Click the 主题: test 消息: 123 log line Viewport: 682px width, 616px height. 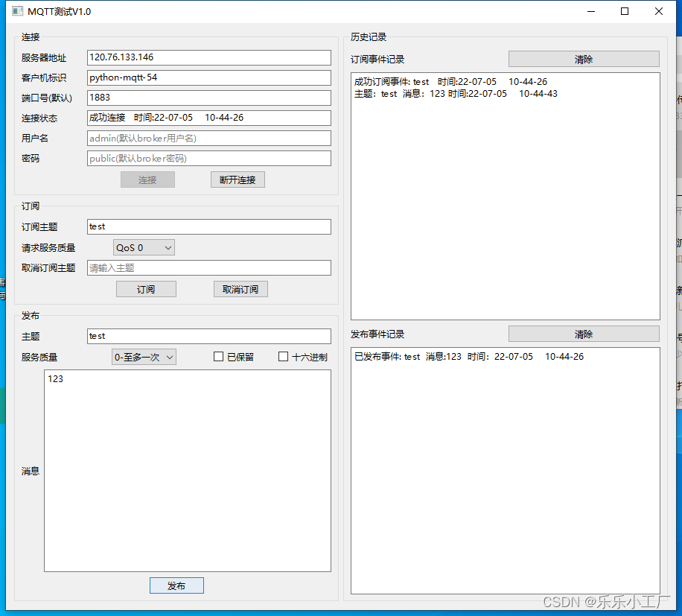click(456, 94)
